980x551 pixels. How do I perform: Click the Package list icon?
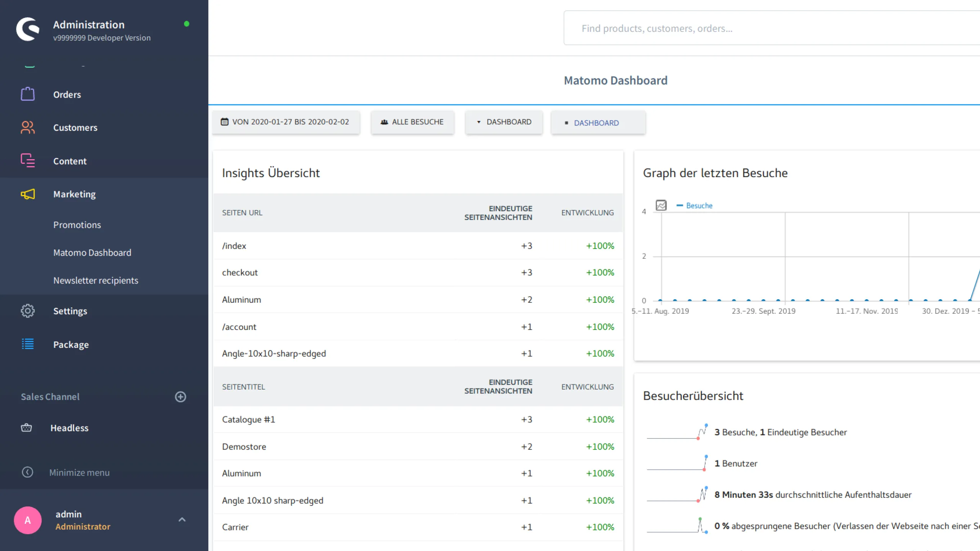(28, 344)
